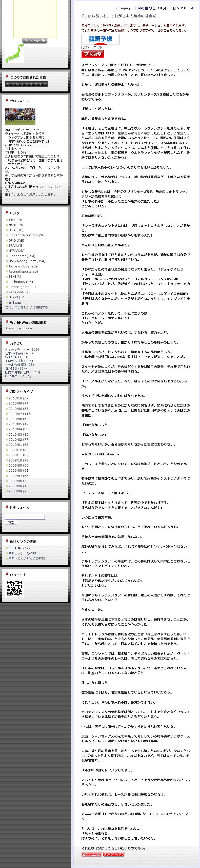Open the green Japan map image
The image size is (200, 868).
(14, 54)
